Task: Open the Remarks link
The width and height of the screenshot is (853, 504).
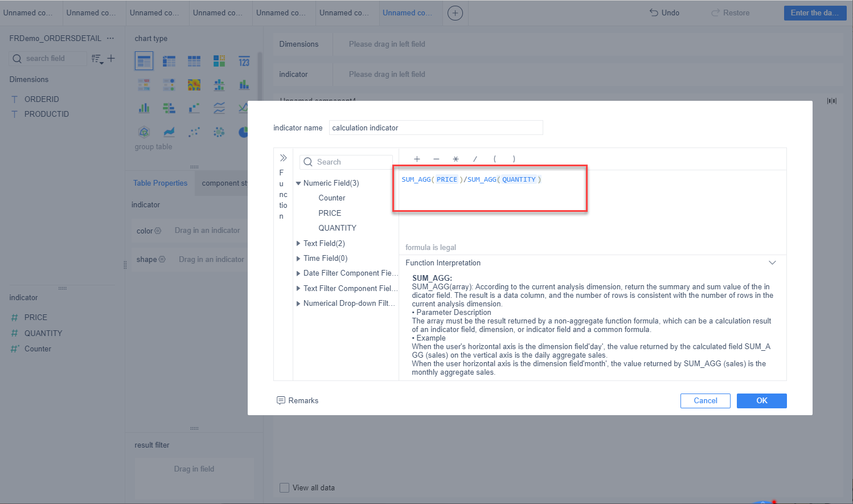Action: coord(297,400)
